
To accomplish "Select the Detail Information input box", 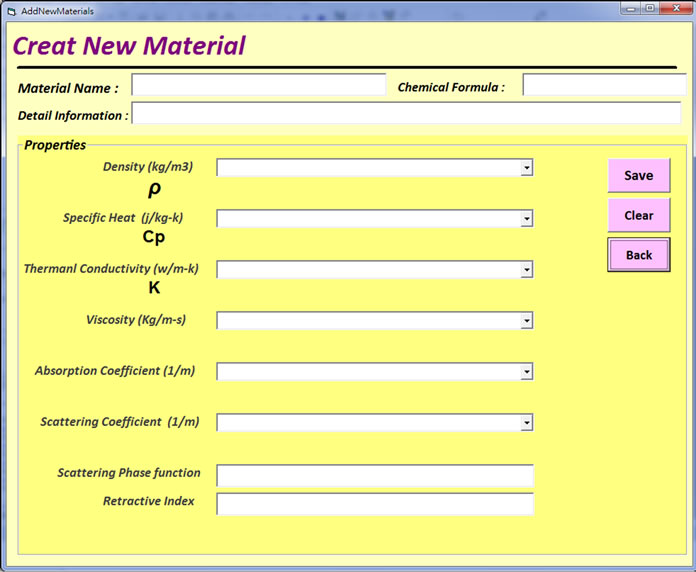I will (405, 114).
